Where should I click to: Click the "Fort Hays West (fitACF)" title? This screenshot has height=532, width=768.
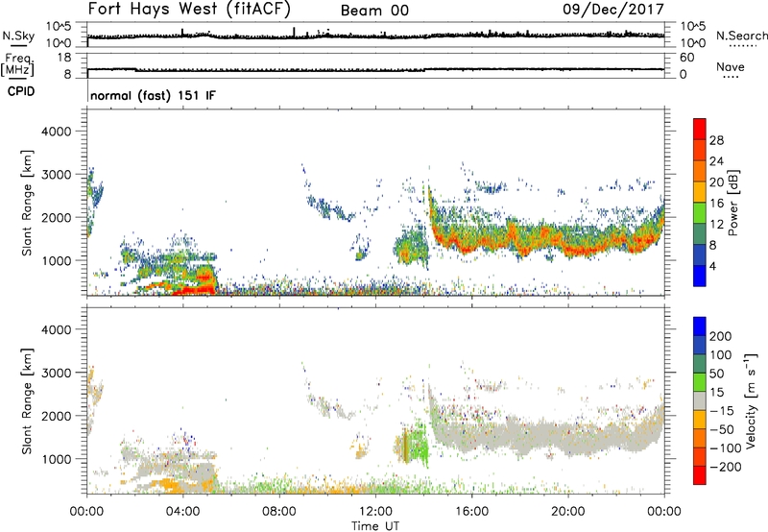[x=189, y=9]
